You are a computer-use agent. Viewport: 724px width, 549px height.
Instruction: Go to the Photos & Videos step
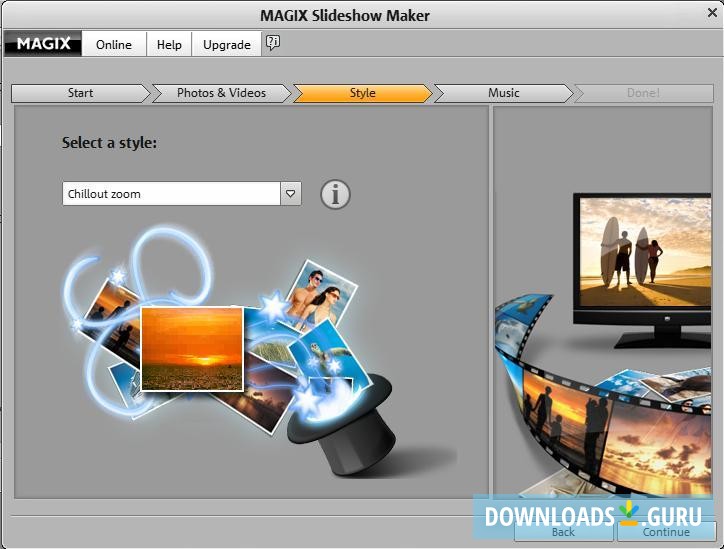[221, 93]
